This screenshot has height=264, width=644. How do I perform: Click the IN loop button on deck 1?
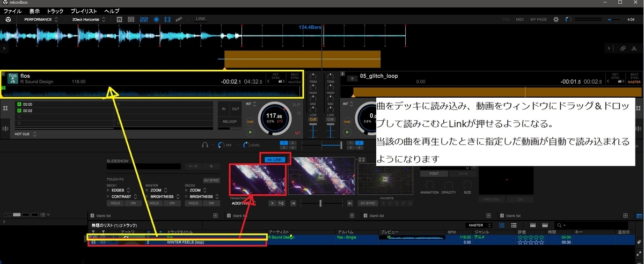point(224,108)
